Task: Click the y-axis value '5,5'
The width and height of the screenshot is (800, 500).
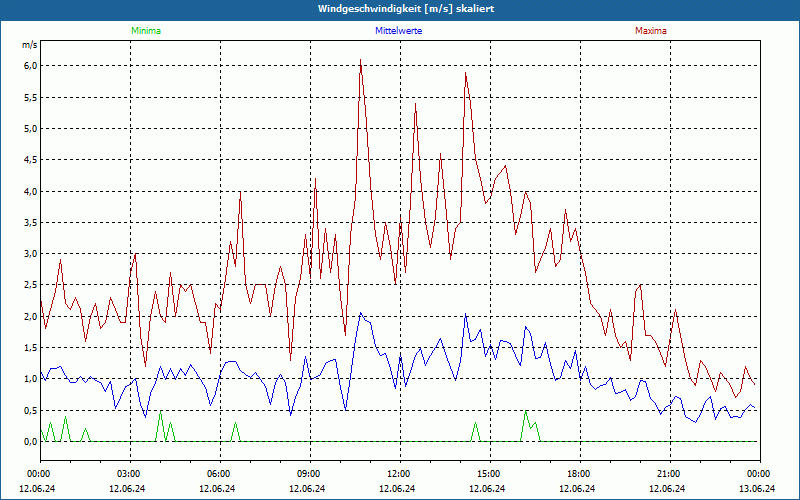Action: tap(31, 97)
